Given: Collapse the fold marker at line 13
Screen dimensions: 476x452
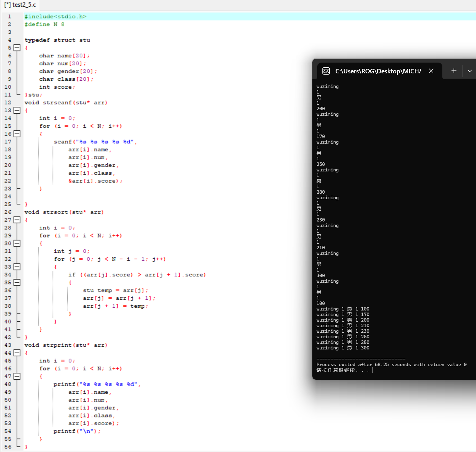Looking at the screenshot, I should [17, 110].
